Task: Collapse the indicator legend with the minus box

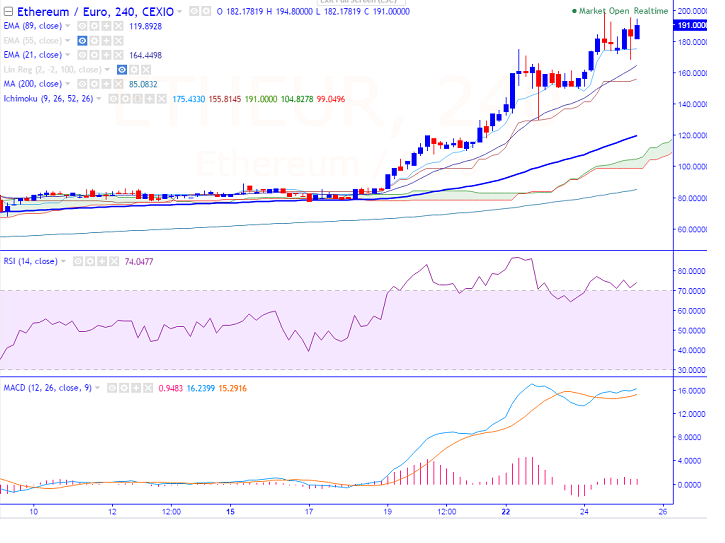Action: tap(8, 12)
